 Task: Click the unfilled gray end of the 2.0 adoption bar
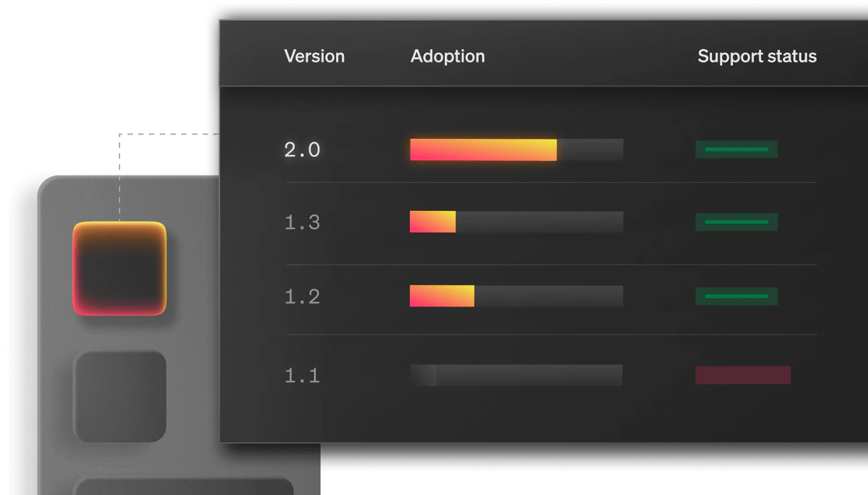click(x=590, y=150)
